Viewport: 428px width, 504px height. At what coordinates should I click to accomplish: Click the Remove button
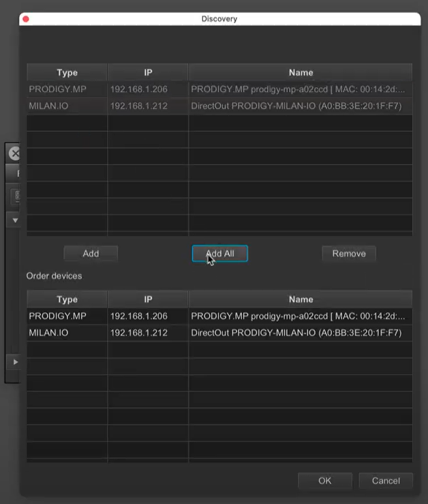tap(349, 254)
